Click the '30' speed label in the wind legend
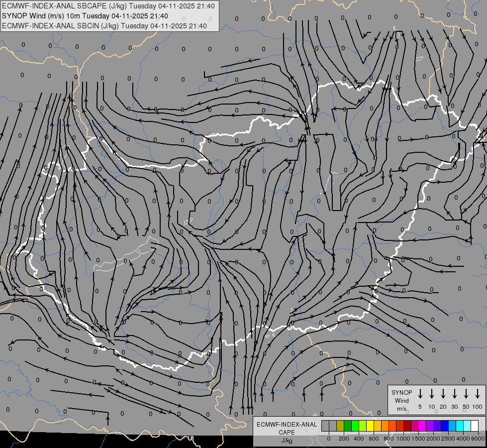The height and width of the screenshot is (448, 487). 455,407
